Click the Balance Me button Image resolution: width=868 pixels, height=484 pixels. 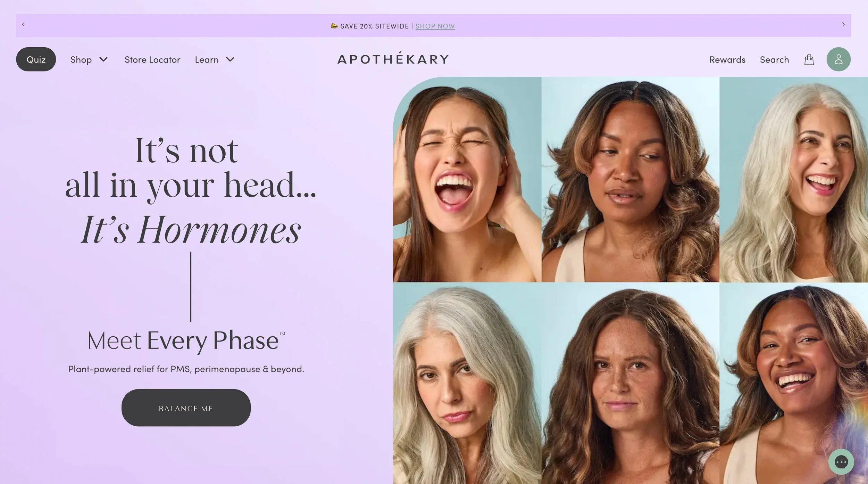pos(186,408)
